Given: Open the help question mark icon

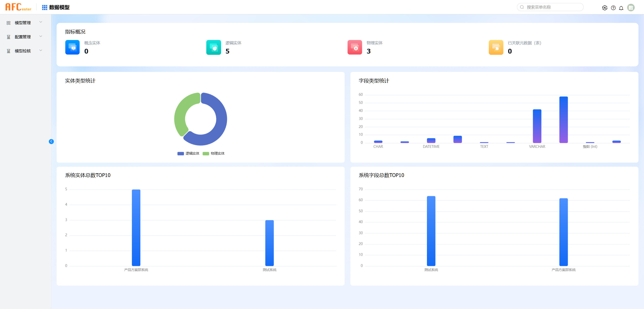Looking at the screenshot, I should (613, 8).
